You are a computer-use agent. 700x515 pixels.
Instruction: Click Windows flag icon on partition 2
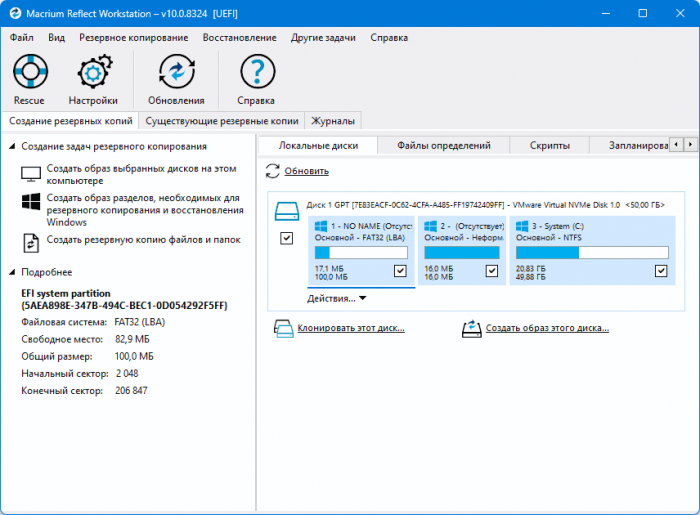pyautogui.click(x=430, y=226)
